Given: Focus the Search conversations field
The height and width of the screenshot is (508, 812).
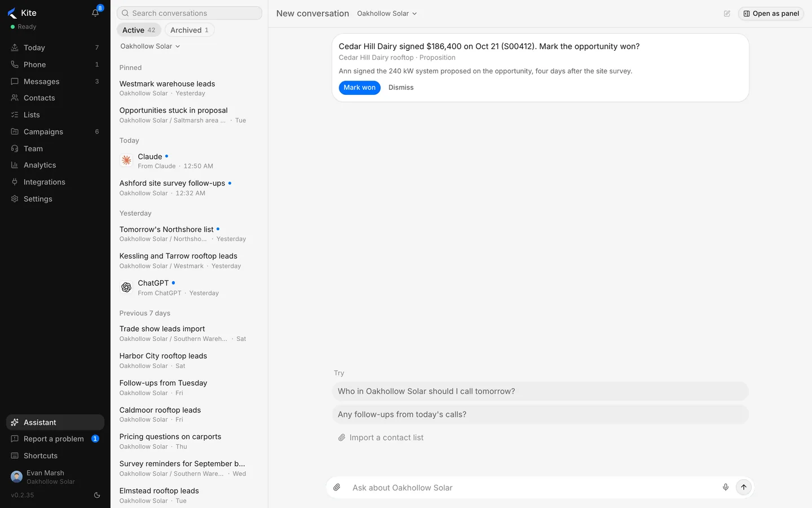Looking at the screenshot, I should [x=189, y=13].
